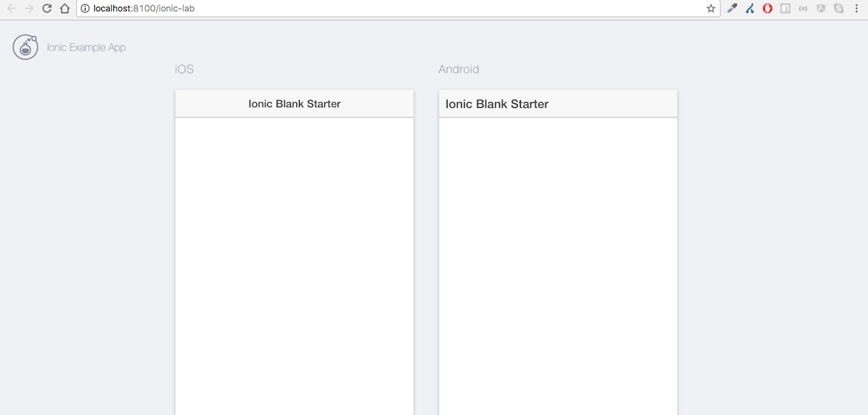Select the blue arrows extension icon
This screenshot has width=868, height=415.
tap(750, 8)
